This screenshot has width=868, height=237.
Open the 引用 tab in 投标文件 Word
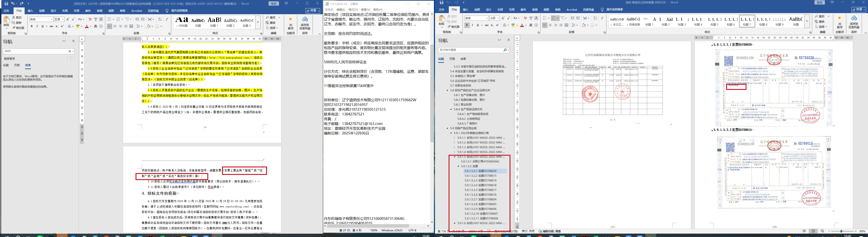coord(512,10)
